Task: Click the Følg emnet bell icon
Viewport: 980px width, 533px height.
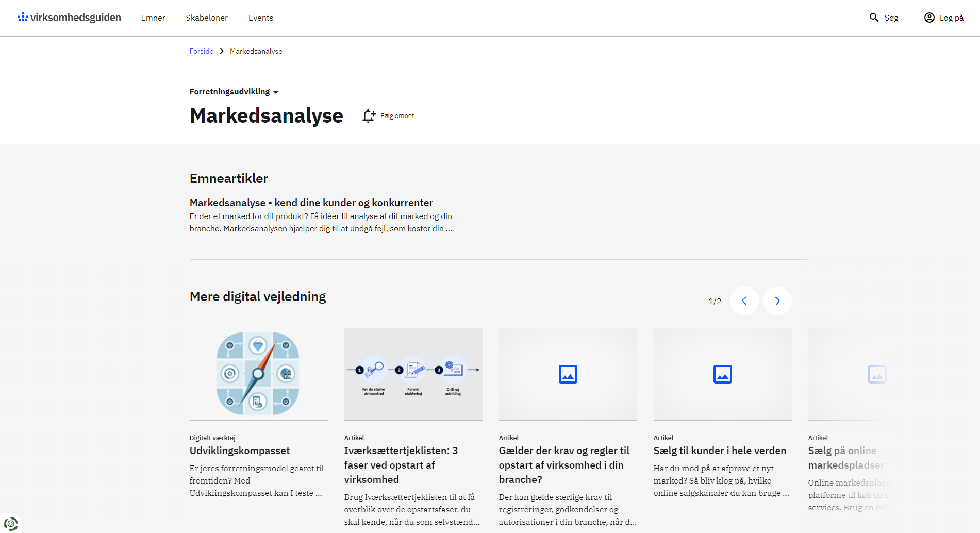Action: 369,116
